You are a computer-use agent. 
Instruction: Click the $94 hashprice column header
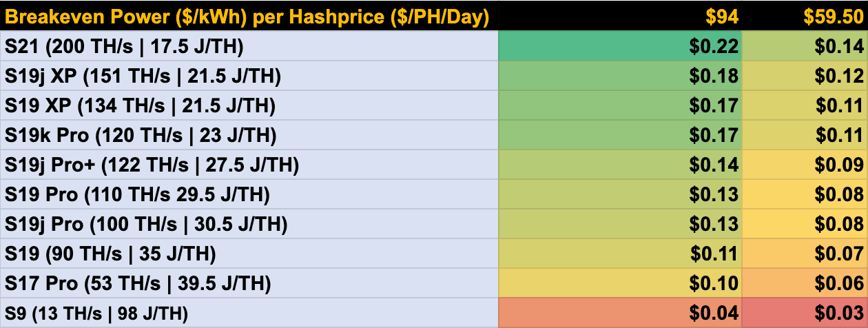(619, 16)
